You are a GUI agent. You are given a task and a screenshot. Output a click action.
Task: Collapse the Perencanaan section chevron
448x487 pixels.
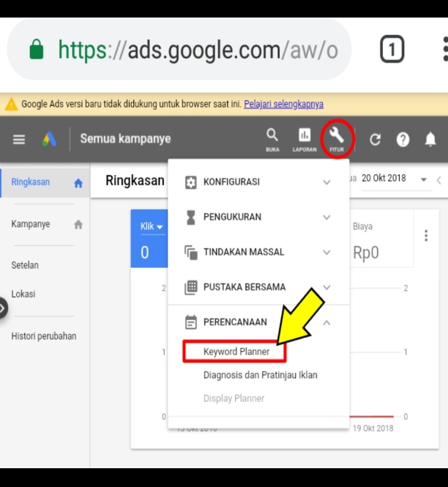click(x=326, y=323)
